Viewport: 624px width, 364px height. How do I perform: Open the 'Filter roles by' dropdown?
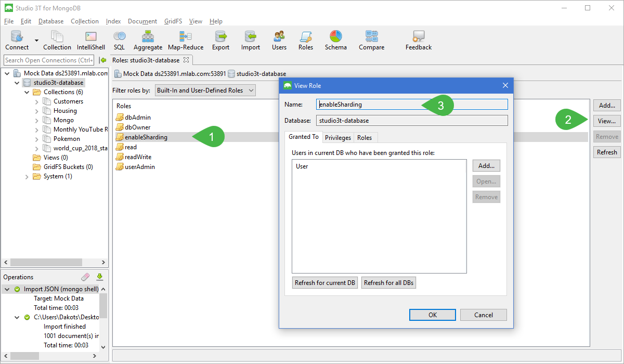coord(251,89)
